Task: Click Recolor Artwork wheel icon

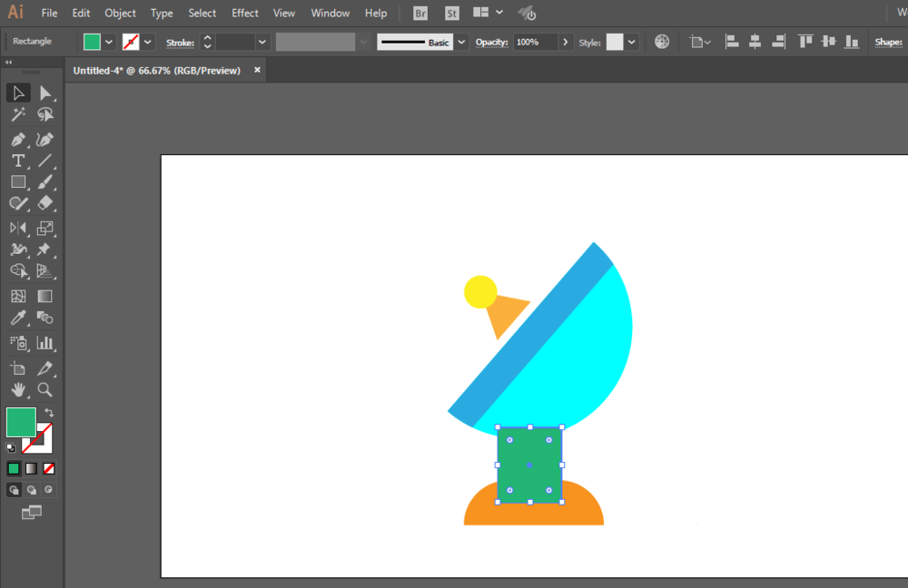Action: point(662,42)
